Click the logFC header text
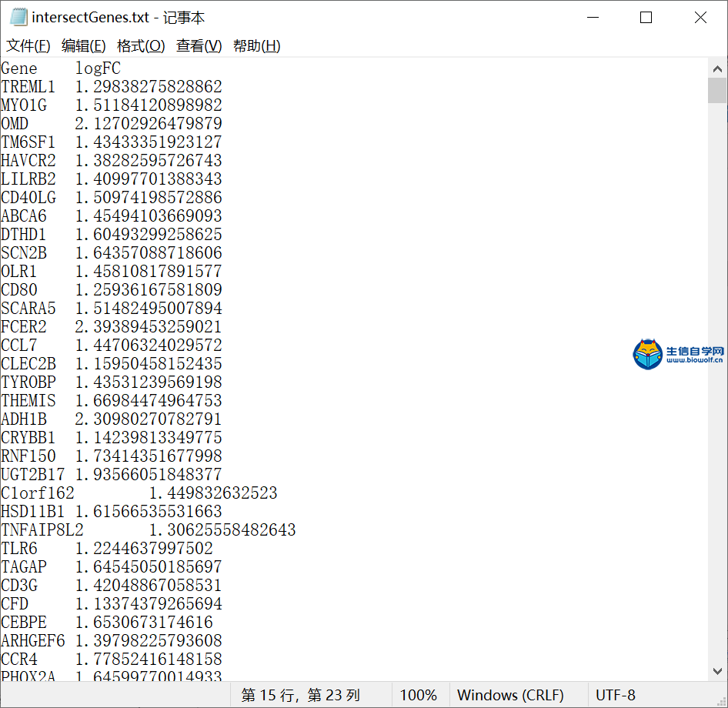This screenshot has width=728, height=708. tap(98, 68)
